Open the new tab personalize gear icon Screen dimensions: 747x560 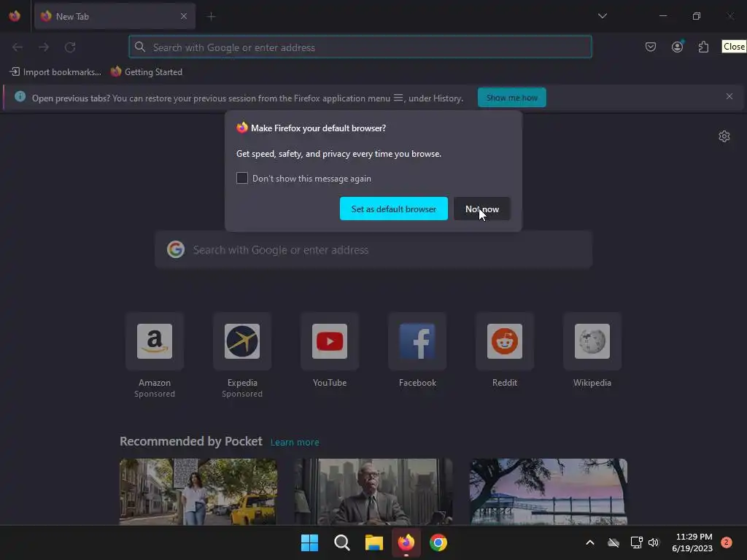(724, 136)
